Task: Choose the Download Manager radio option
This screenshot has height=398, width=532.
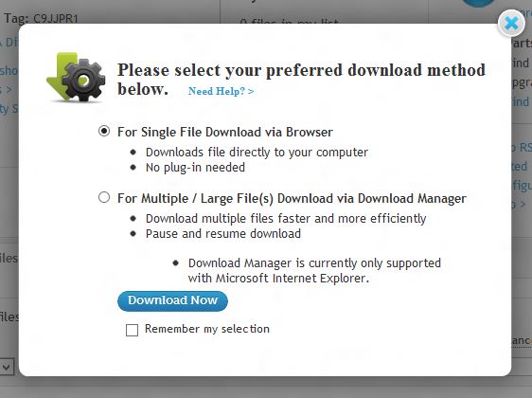Action: pyautogui.click(x=104, y=197)
